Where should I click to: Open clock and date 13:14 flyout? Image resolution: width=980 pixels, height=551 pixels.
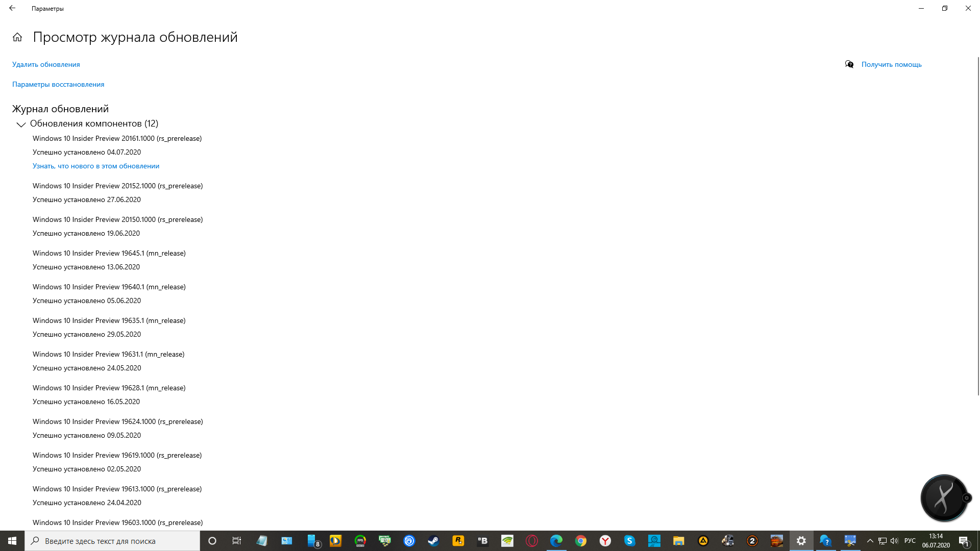coord(936,541)
